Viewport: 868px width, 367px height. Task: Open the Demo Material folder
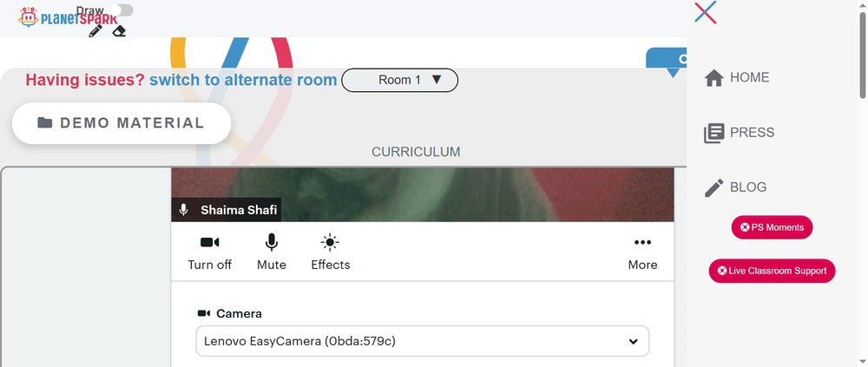pyautogui.click(x=122, y=123)
